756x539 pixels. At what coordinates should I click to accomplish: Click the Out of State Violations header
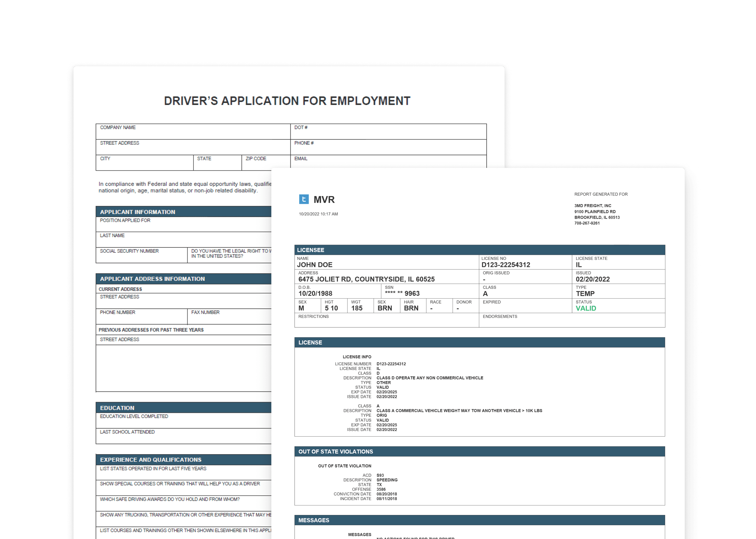click(x=480, y=451)
